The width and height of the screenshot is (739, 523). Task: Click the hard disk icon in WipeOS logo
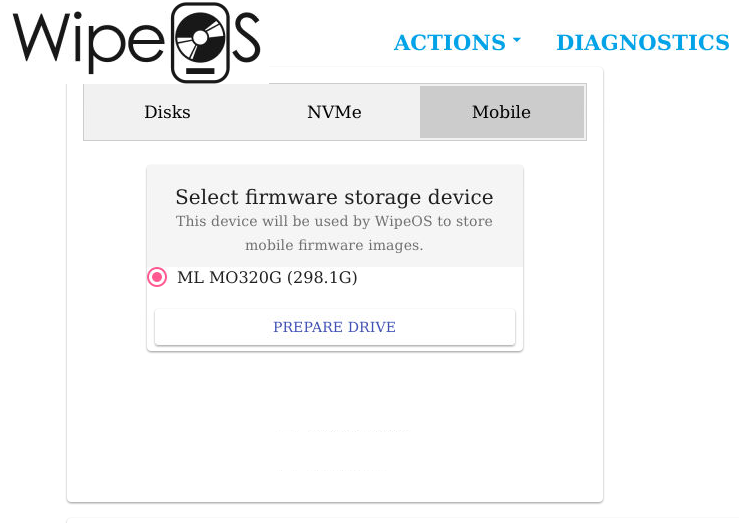point(200,42)
